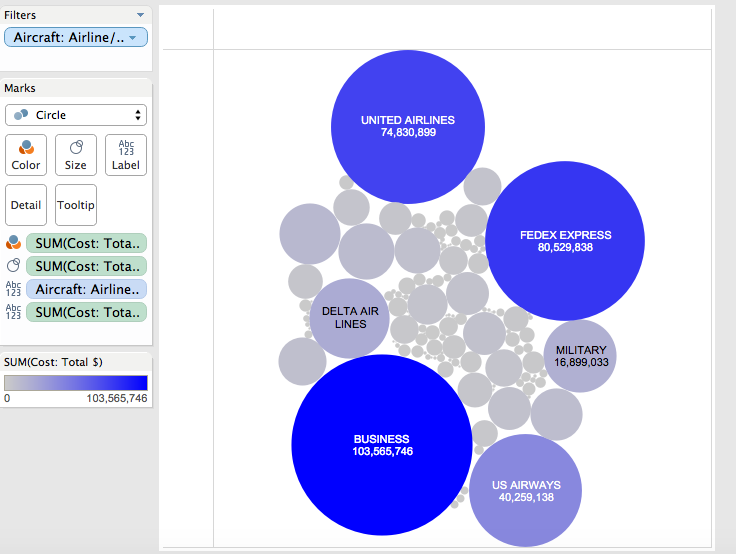Click the color icon beside first SUM(Cost) pill
Screen dimensions: 736x554
(13, 243)
